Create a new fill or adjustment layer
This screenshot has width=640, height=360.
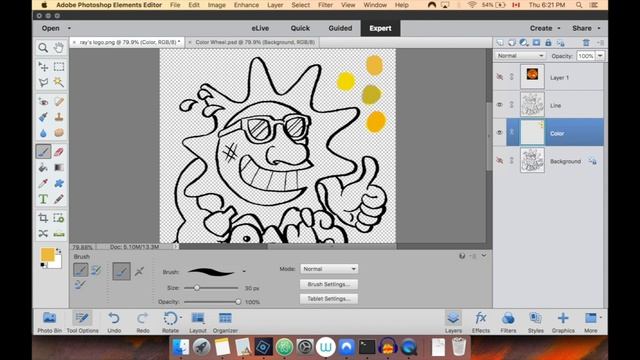pyautogui.click(x=524, y=42)
